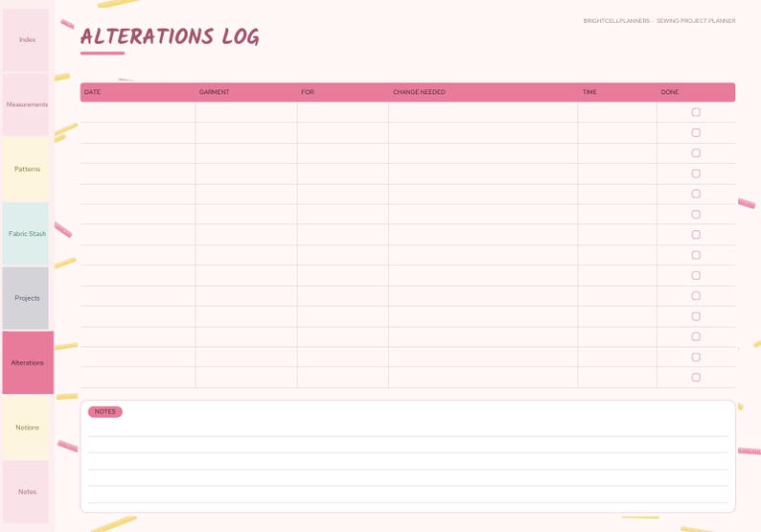Tick the Done checkbox in first row
The image size is (761, 532).
click(x=696, y=112)
